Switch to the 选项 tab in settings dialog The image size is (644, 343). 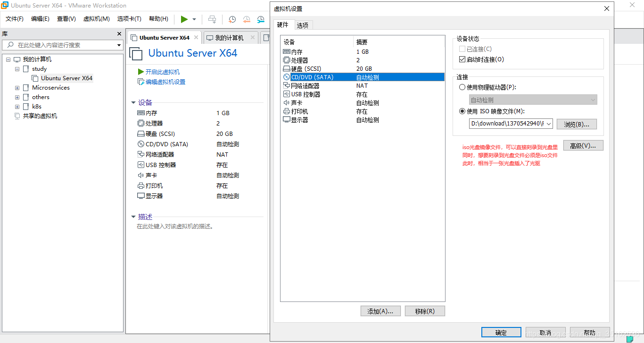pyautogui.click(x=303, y=25)
